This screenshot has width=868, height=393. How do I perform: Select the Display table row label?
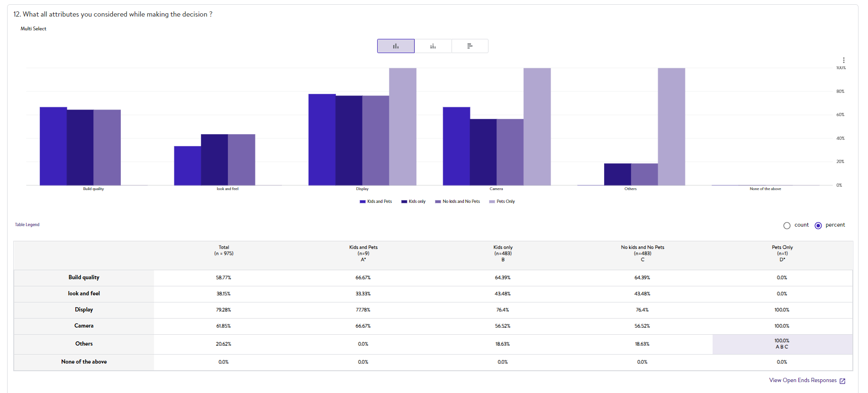pos(84,310)
